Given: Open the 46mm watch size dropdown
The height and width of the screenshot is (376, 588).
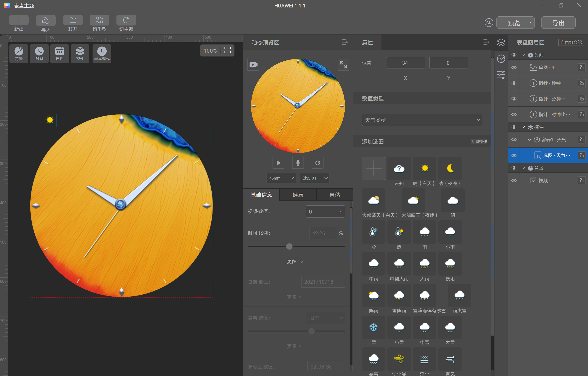Looking at the screenshot, I should tap(281, 178).
